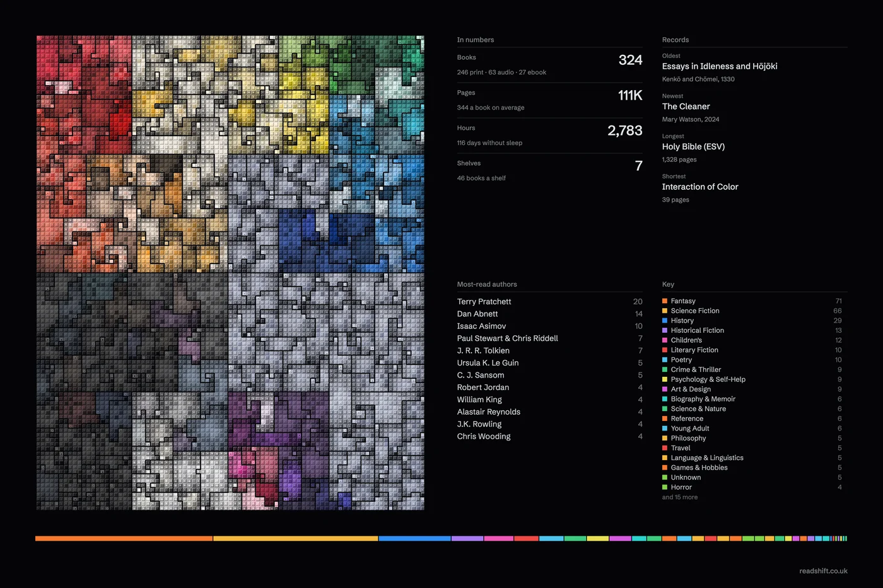This screenshot has height=588, width=883.
Task: Click author 'Ursula K. Le Guin'
Action: 488,363
